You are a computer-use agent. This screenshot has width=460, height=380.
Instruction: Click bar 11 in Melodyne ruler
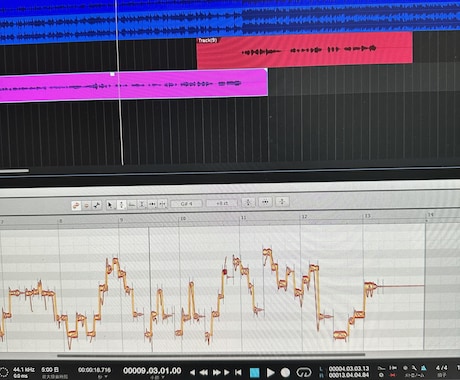point(243,218)
